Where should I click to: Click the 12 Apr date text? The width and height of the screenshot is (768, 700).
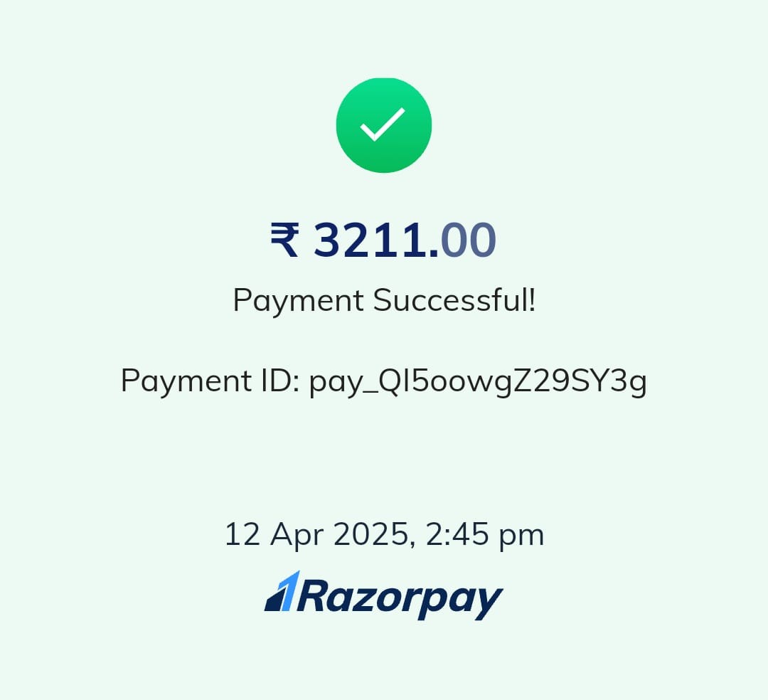pyautogui.click(x=274, y=534)
